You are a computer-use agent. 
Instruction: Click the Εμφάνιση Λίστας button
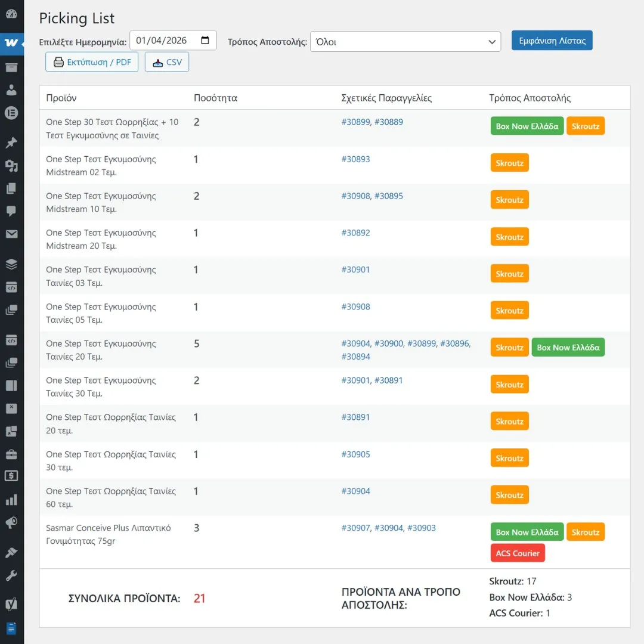552,41
